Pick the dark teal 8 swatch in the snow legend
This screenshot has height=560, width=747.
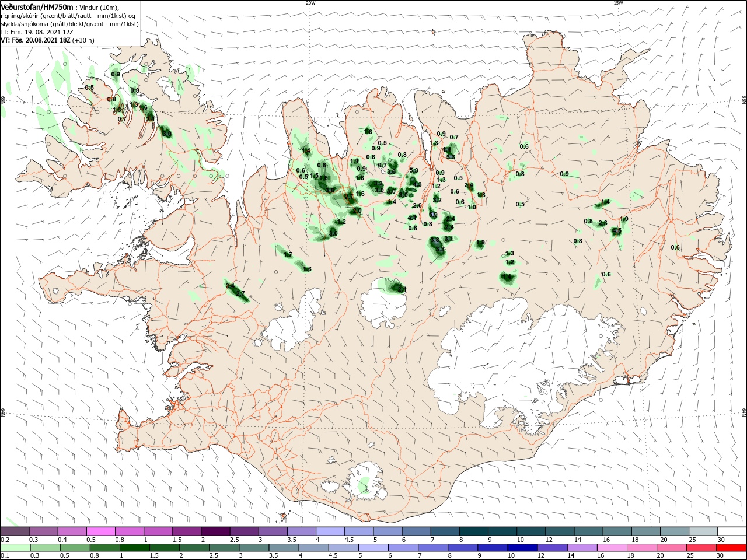coord(473,531)
